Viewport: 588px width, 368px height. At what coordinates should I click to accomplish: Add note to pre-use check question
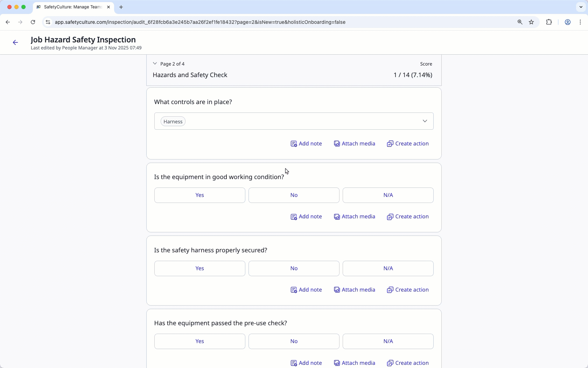pos(306,363)
